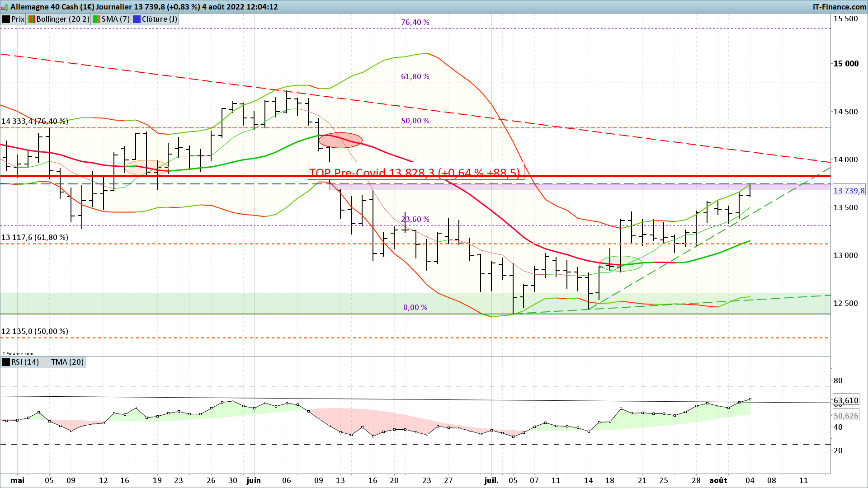Open the RSI (14) indicator label
Screen dimensions: 868x488
(25, 362)
